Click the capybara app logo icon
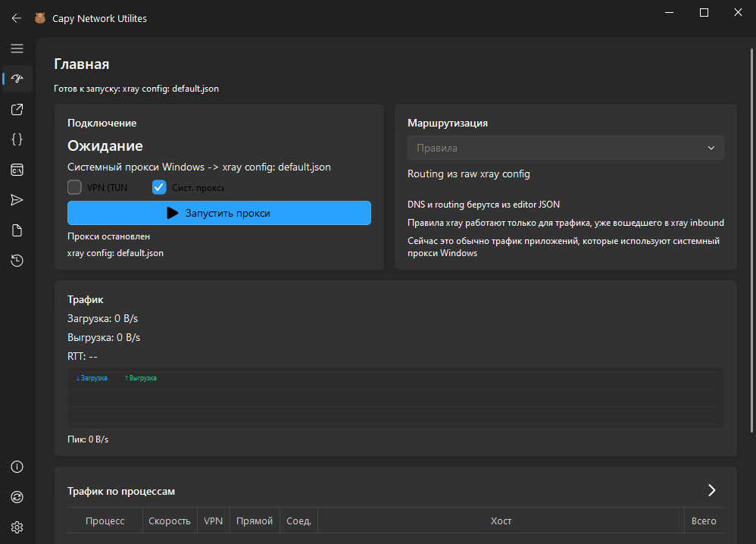This screenshot has height=544, width=756. [40, 18]
